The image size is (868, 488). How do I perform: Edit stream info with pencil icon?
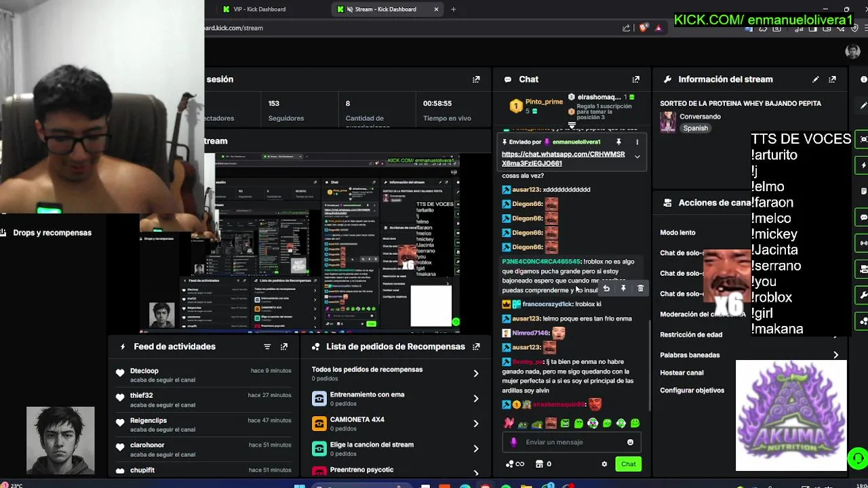click(816, 79)
